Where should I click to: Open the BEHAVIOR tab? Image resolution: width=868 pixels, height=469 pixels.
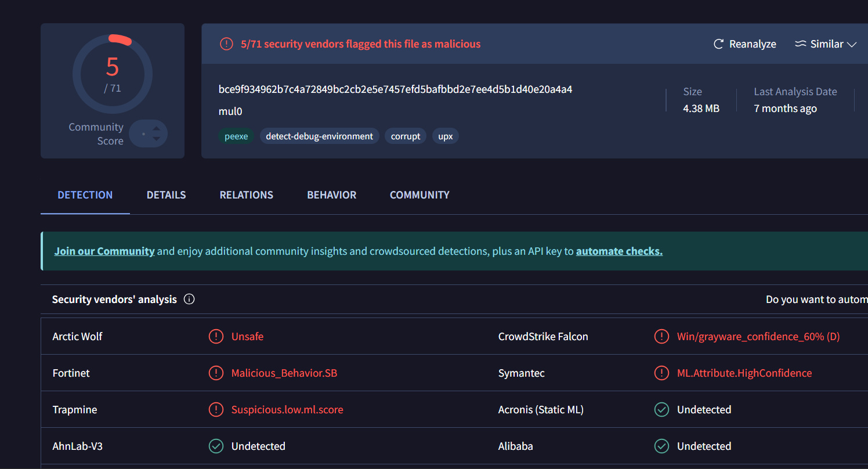click(x=331, y=195)
